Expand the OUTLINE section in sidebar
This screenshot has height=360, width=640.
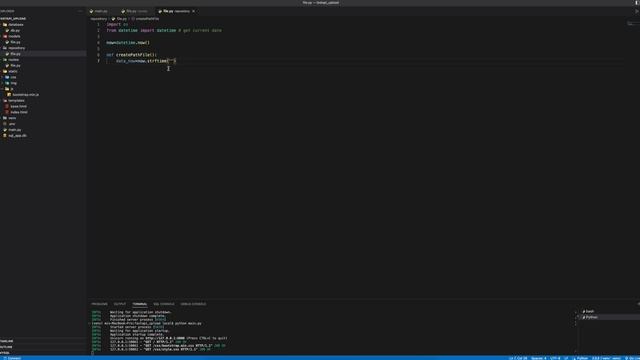7,347
